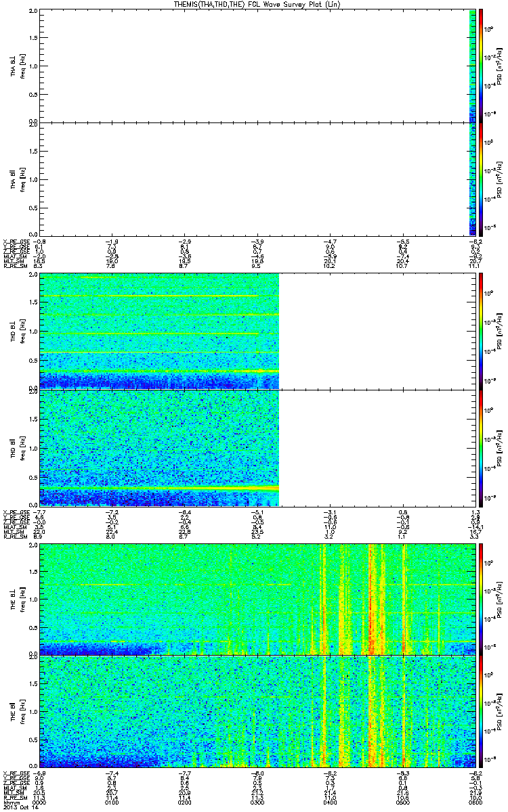Click the 1.0 frequency tick of THE B-parallel panel
The height and width of the screenshot is (812, 508).
pyautogui.click(x=33, y=711)
